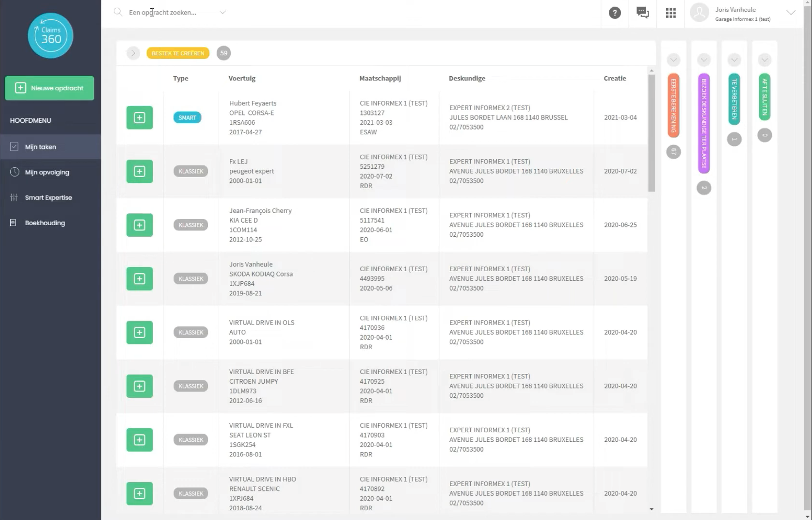Image resolution: width=812 pixels, height=520 pixels.
Task: Open the chat messages icon
Action: point(642,13)
